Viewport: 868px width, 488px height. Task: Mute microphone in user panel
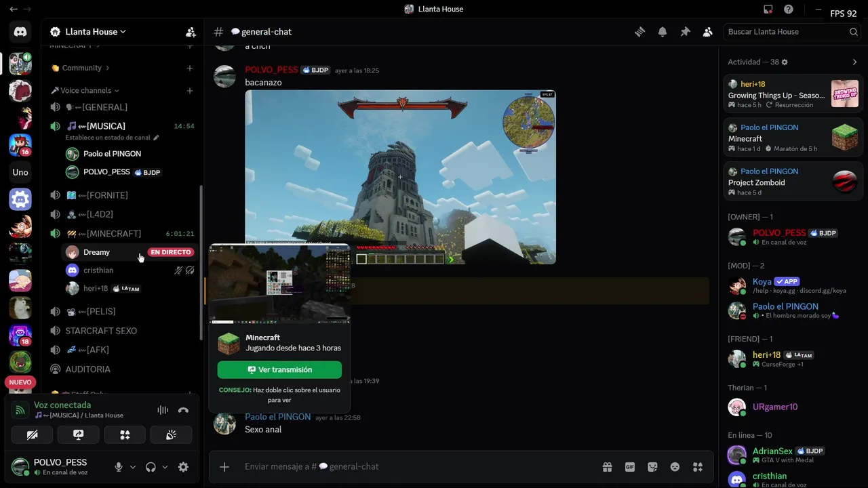click(x=119, y=467)
